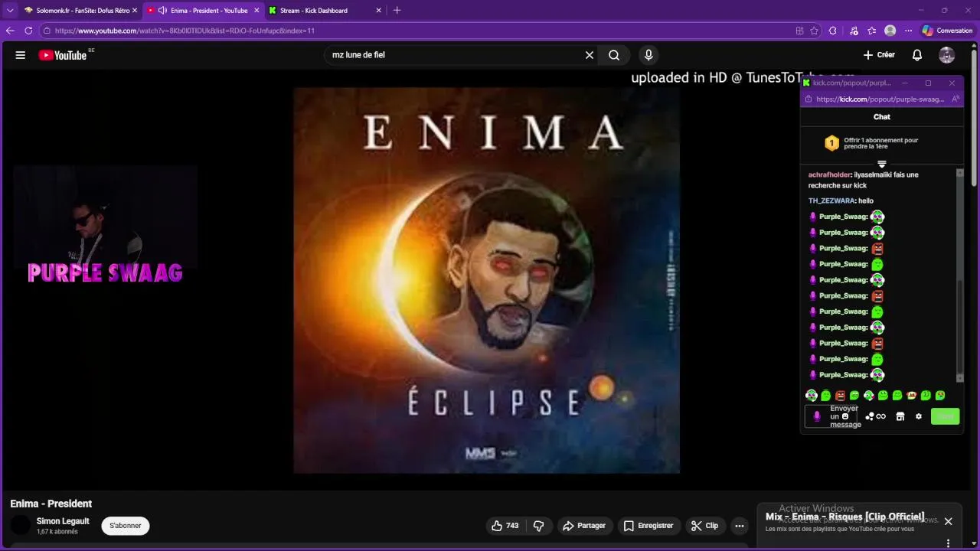Toggle reader icon in Kick popout address bar
The width and height of the screenshot is (980, 551).
coord(955,99)
